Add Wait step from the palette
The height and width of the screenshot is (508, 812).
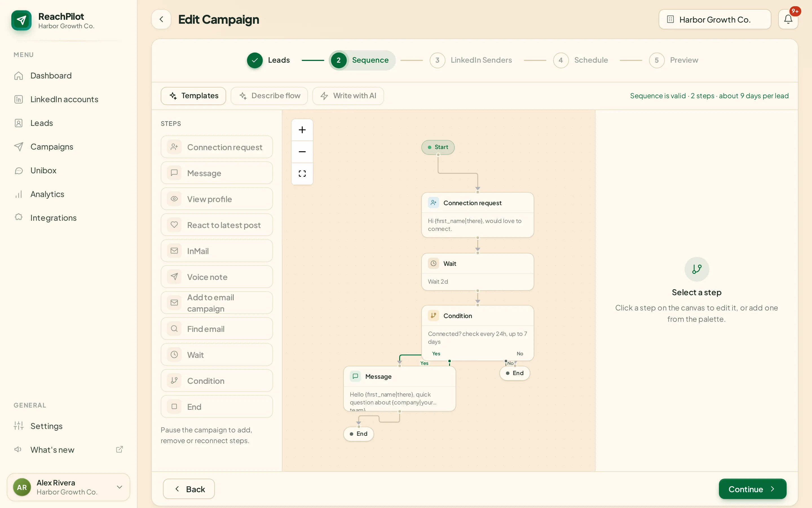(217, 355)
